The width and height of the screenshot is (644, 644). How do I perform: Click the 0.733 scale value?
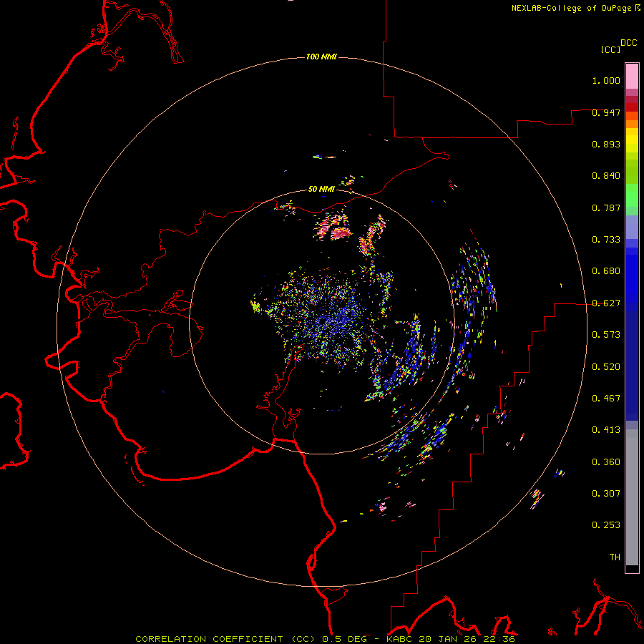click(606, 240)
